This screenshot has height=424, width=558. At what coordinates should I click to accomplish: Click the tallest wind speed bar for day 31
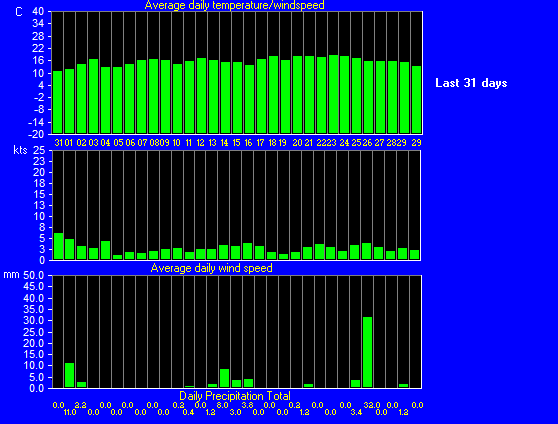[59, 246]
